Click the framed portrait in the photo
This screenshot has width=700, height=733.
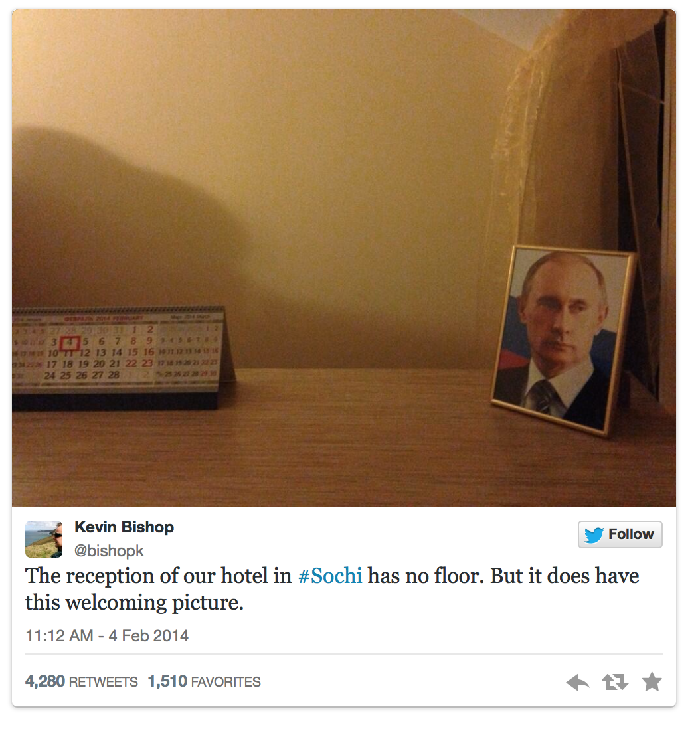(x=564, y=340)
